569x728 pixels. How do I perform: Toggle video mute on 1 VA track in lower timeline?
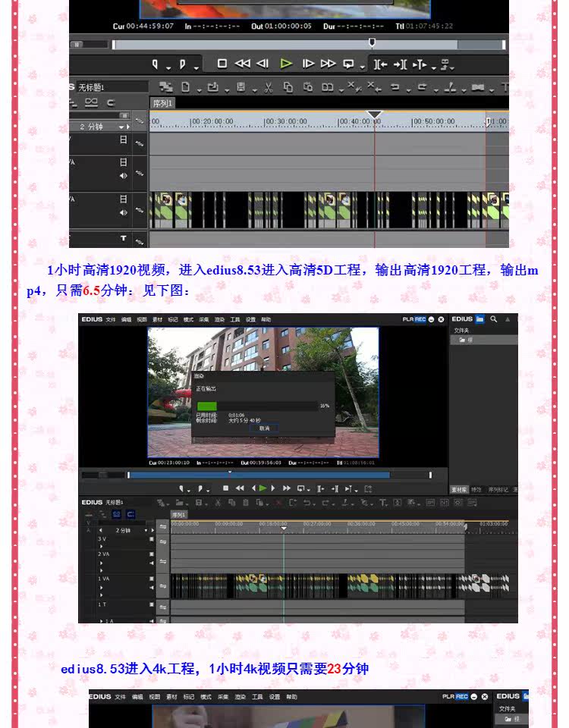(152, 579)
